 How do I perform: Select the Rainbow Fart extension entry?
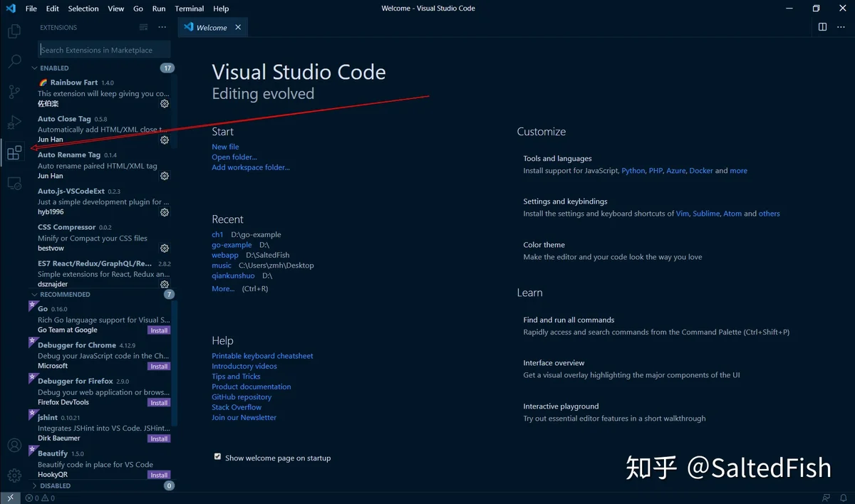103,93
